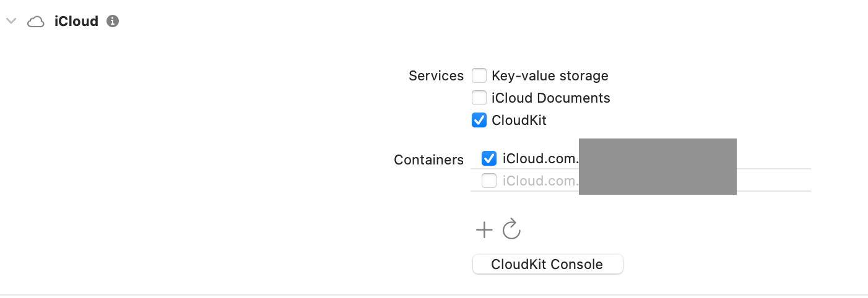This screenshot has height=298, width=868.
Task: Open the CloudKit Console
Action: (x=547, y=264)
